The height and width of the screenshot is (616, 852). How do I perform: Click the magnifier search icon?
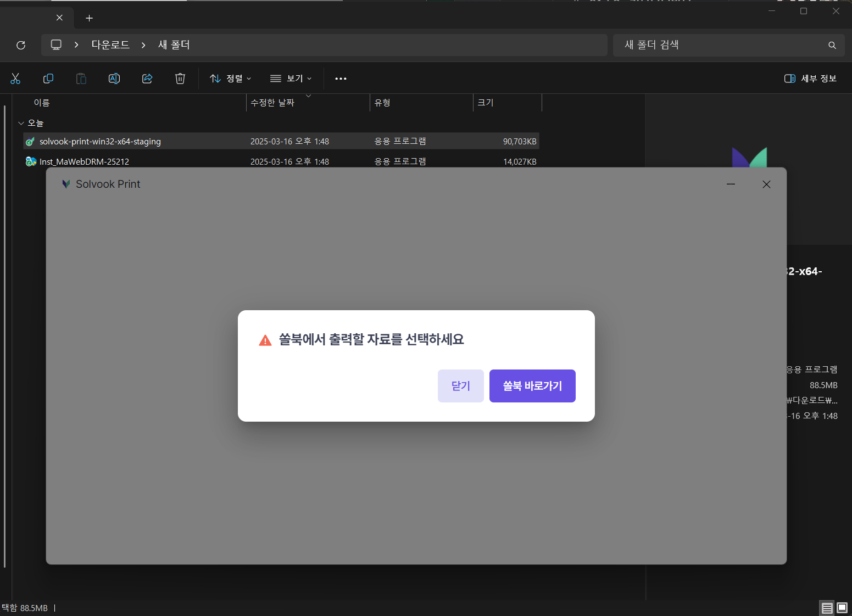[x=832, y=45]
